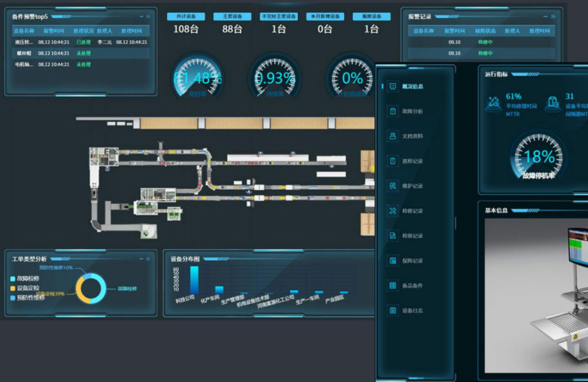Click the 0% plan completion gauge
The width and height of the screenshot is (588, 382).
pyautogui.click(x=351, y=77)
